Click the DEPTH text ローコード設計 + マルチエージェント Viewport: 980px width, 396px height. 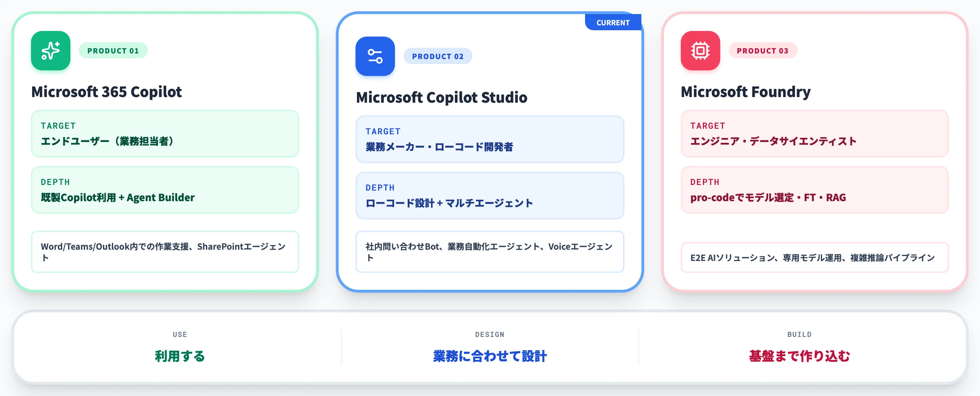(449, 203)
